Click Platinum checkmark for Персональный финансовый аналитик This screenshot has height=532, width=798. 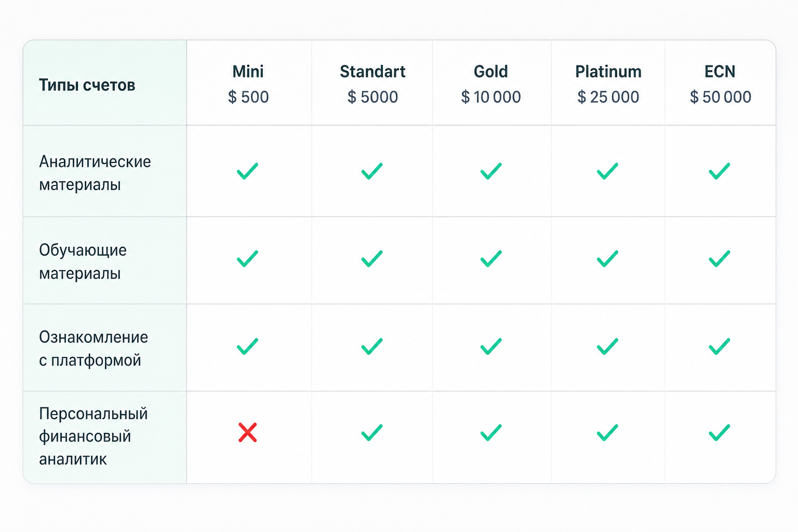(x=607, y=432)
